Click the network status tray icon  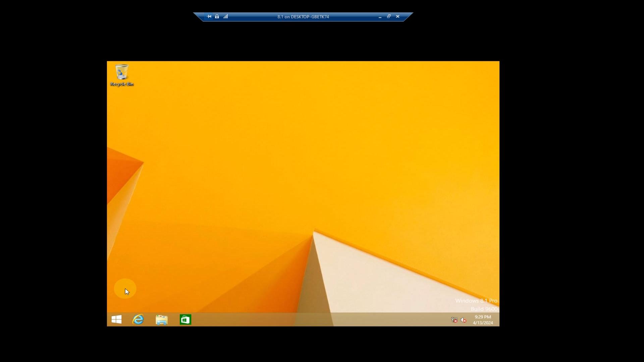(x=454, y=320)
